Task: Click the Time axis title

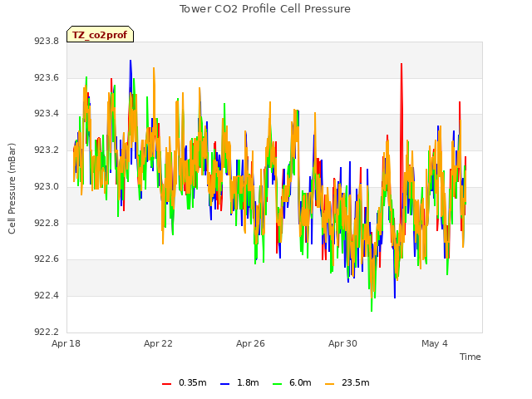Action: (470, 357)
